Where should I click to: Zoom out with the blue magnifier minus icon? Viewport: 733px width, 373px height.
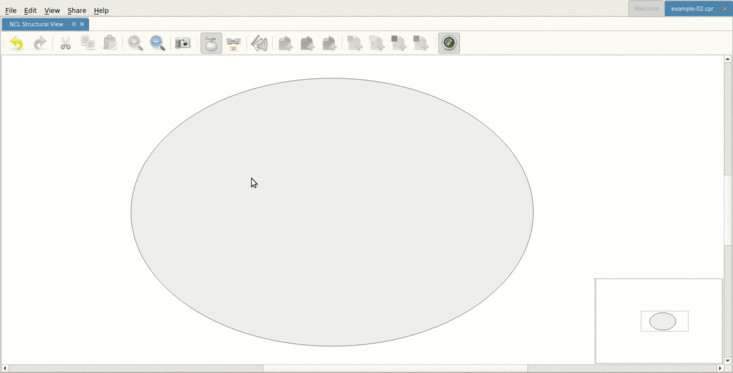(158, 43)
